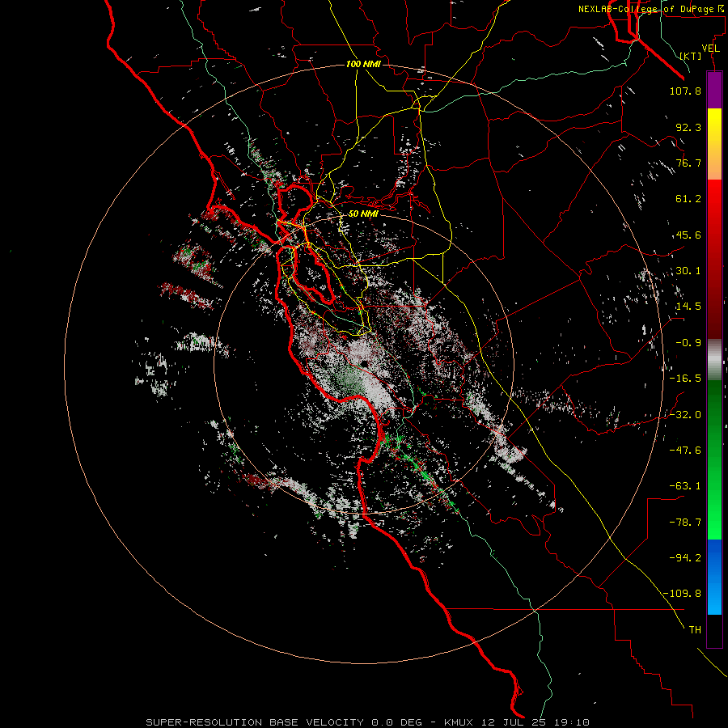Click the 14.5 scale value
728x728 pixels.
click(x=688, y=307)
